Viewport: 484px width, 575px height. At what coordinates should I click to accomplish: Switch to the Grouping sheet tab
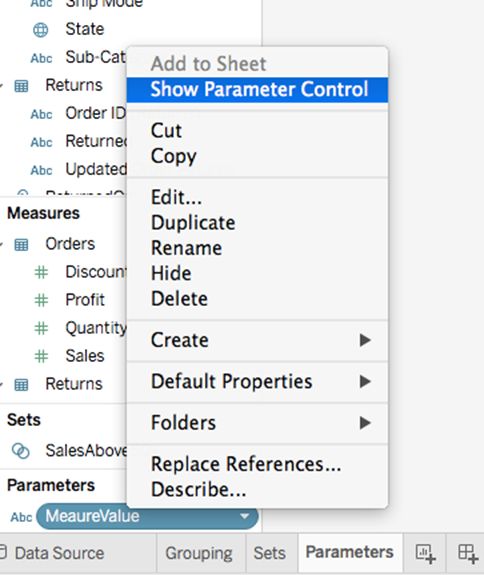coord(201,553)
